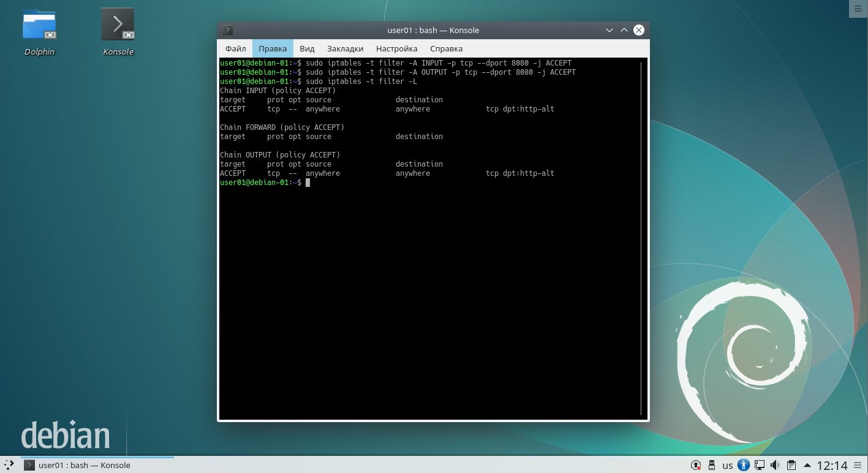Screen dimensions: 868x473
Task: Close the Konsole window
Action: click(638, 30)
